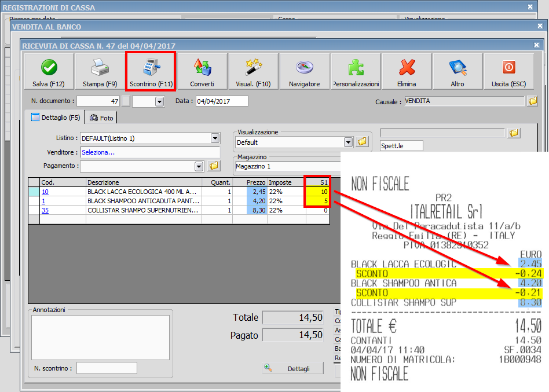This screenshot has width=549, height=392.
Task: Open dropdown next to document number
Action: 159,101
